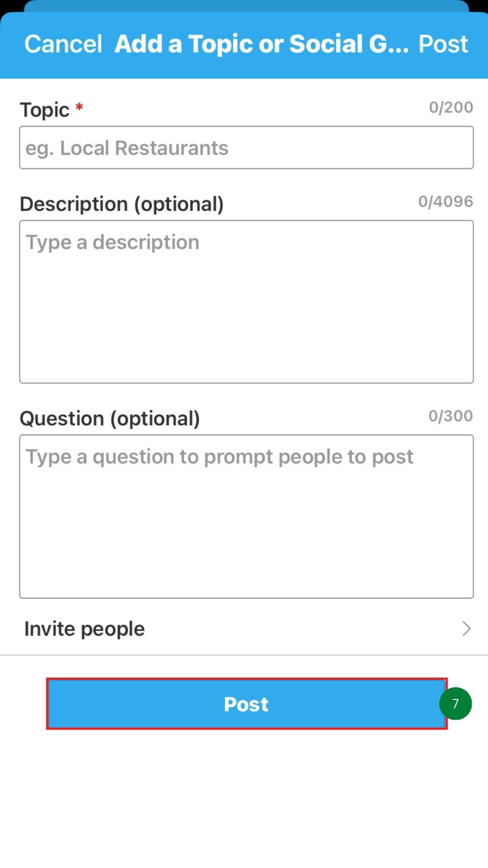Focus the Topic input field
Image resolution: width=488 pixels, height=868 pixels.
click(x=246, y=148)
